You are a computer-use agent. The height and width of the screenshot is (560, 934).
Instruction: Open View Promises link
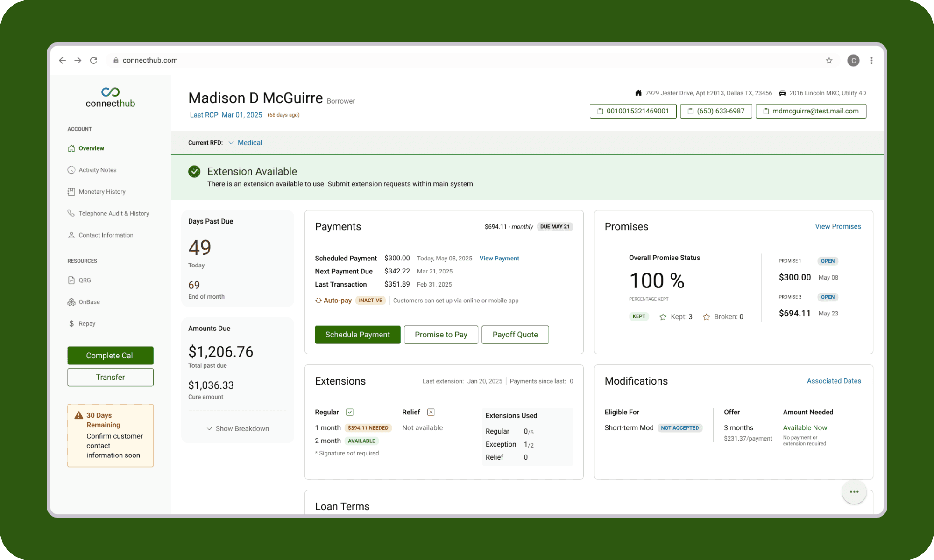tap(838, 226)
